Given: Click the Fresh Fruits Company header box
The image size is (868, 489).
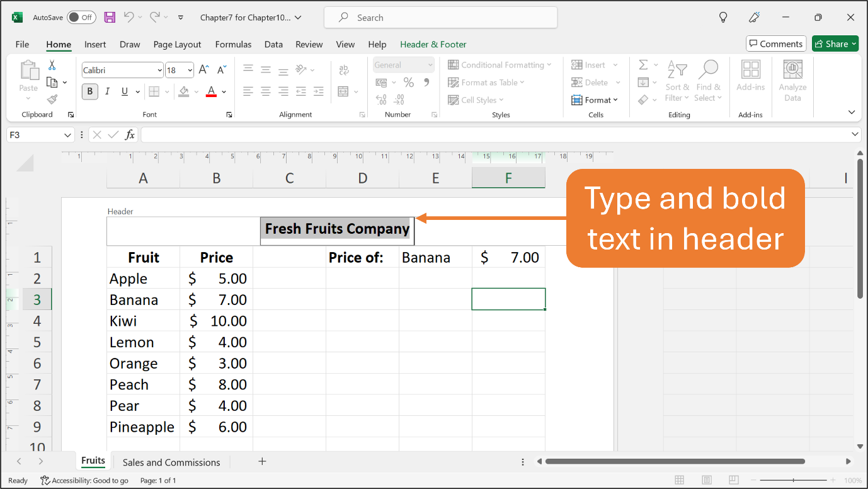Looking at the screenshot, I should point(337,231).
